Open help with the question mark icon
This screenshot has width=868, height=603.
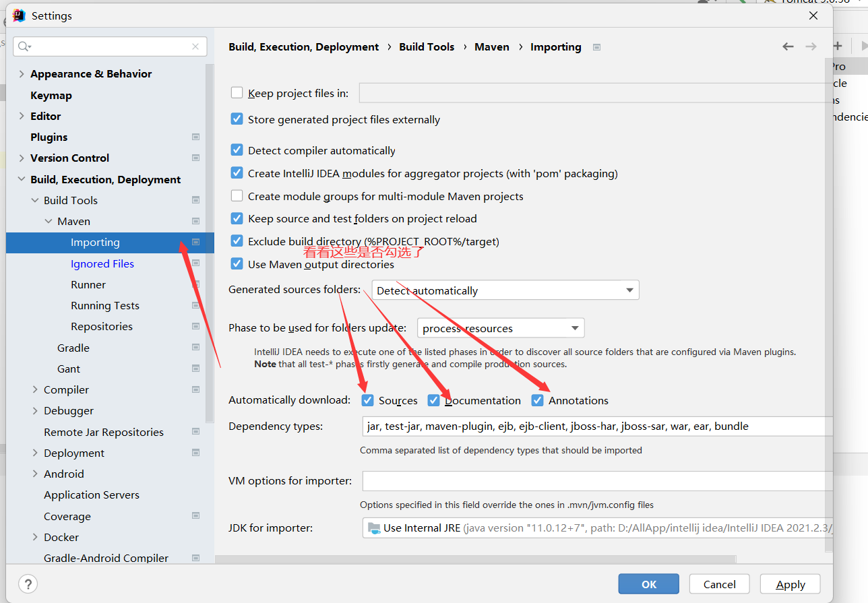click(28, 583)
